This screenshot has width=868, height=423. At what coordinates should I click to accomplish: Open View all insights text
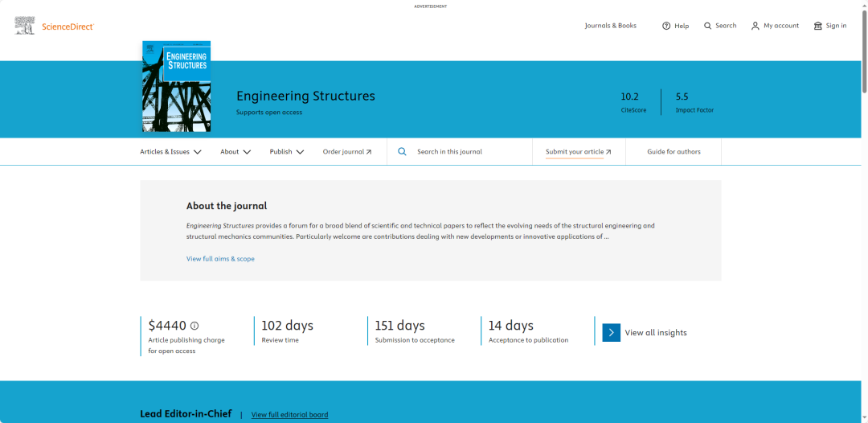point(656,333)
